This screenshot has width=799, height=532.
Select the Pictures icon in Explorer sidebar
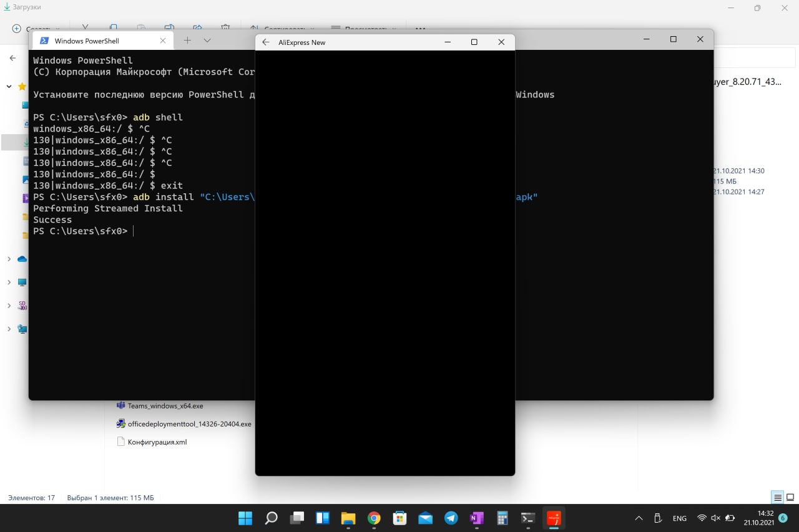pos(26,180)
